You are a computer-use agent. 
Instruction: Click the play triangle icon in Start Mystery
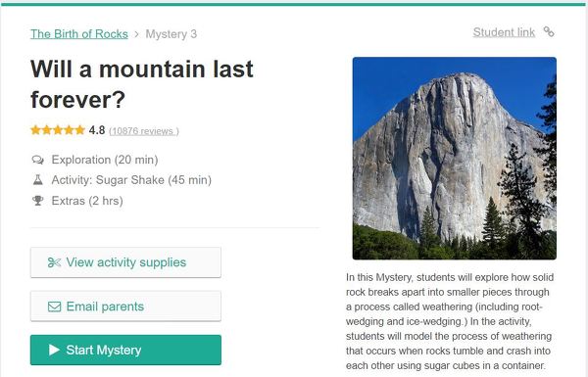(54, 350)
